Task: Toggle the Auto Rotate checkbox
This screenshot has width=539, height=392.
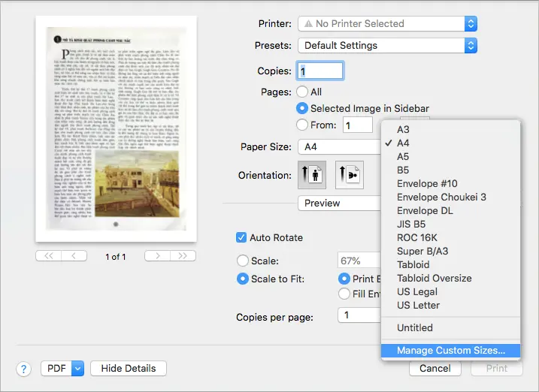Action: tap(241, 237)
